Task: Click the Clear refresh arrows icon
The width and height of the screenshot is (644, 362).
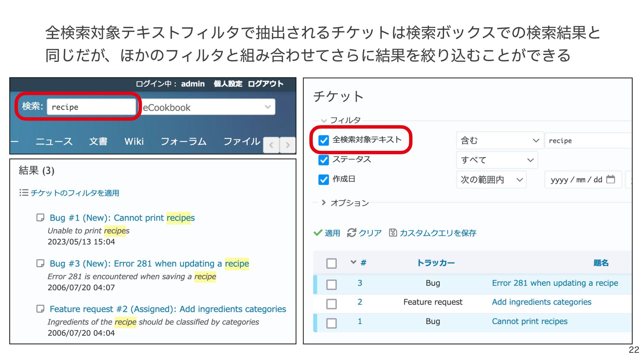Action: click(351, 233)
